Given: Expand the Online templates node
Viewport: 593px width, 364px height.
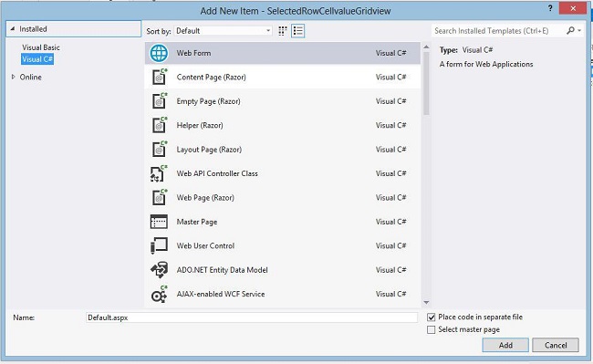Looking at the screenshot, I should pos(14,77).
